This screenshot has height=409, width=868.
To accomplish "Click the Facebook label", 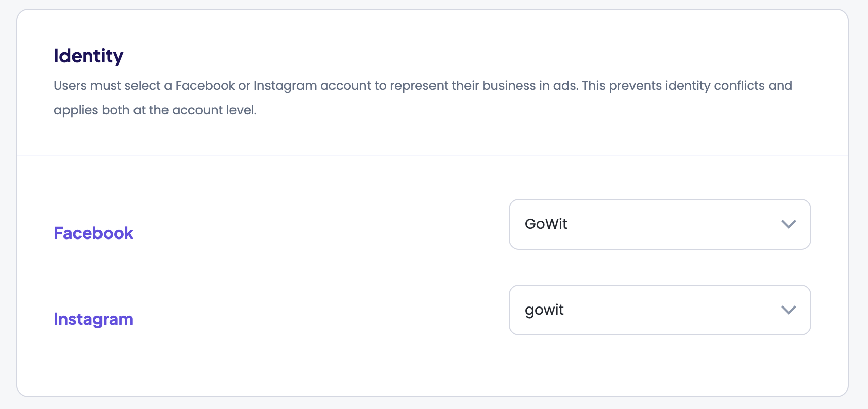I will 93,233.
